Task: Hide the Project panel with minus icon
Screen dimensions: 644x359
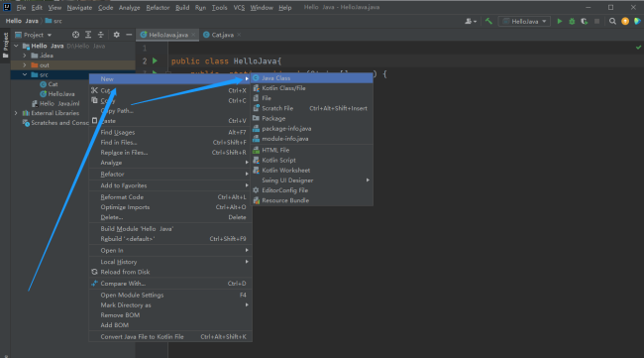Action: 129,35
